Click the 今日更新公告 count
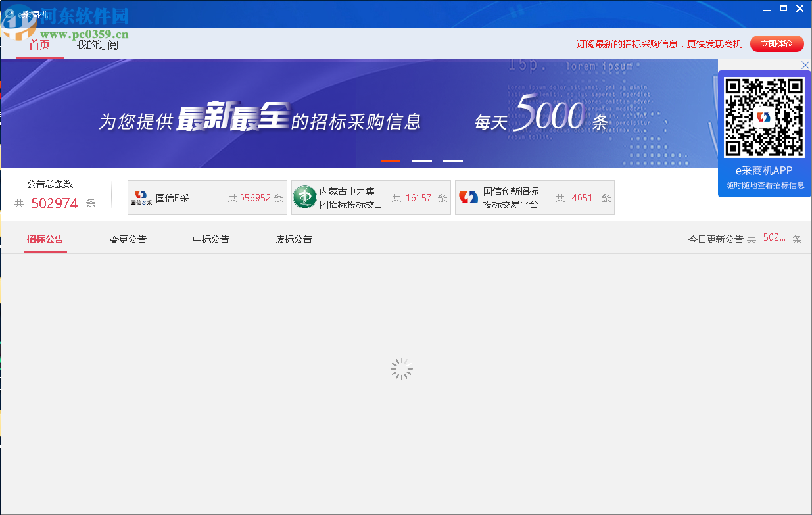The image size is (812, 515). tap(774, 239)
